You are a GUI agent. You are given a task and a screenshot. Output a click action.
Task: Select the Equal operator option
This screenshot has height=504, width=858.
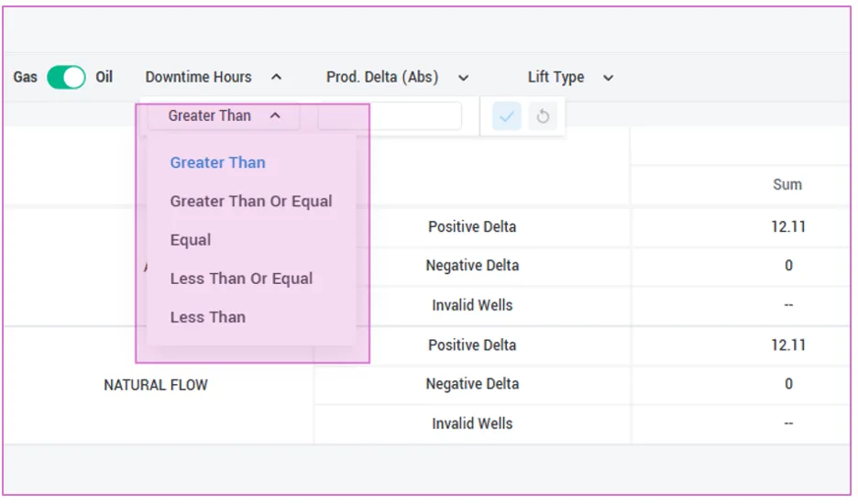point(191,240)
